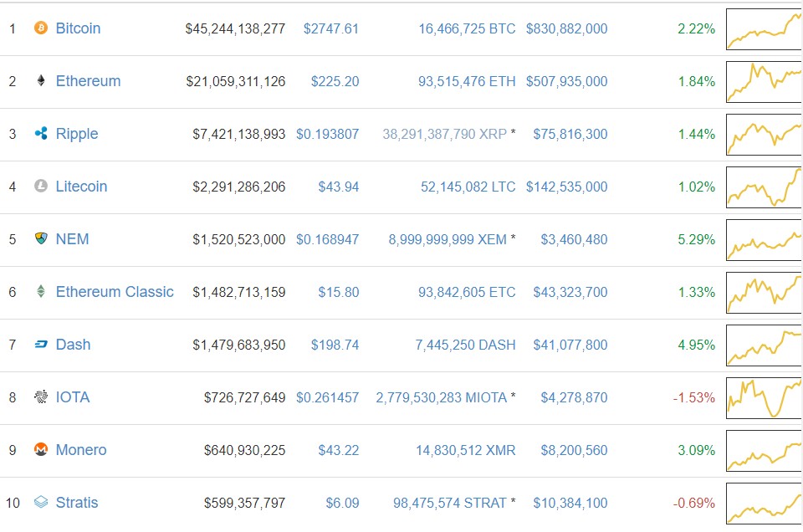Open Monero price $43.22 link

pos(338,450)
